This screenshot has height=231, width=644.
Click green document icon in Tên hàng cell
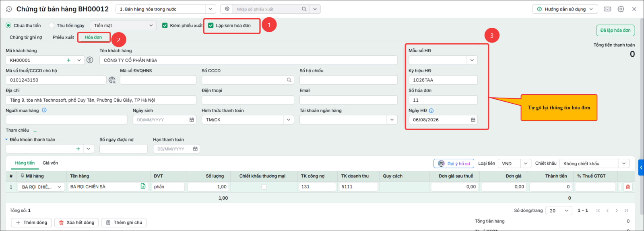coord(143,186)
